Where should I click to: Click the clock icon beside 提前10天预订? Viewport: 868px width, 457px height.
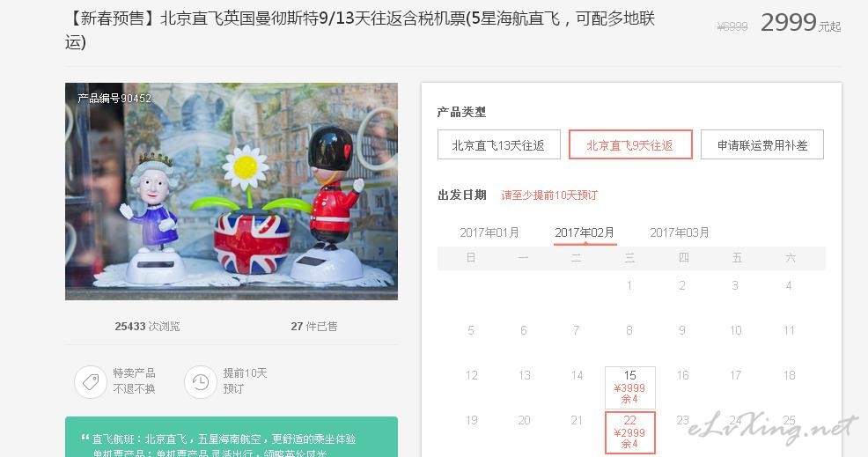[201, 381]
